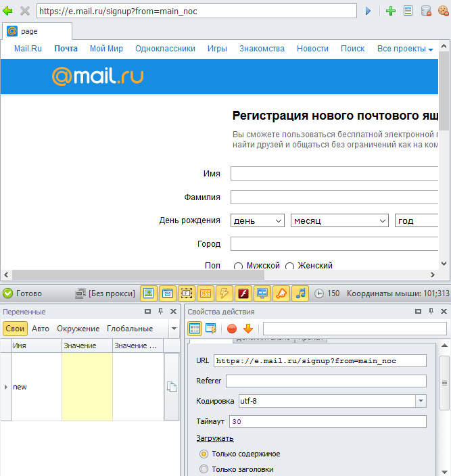
Task: Switch to the Глобальные variables tab
Action: 130,329
